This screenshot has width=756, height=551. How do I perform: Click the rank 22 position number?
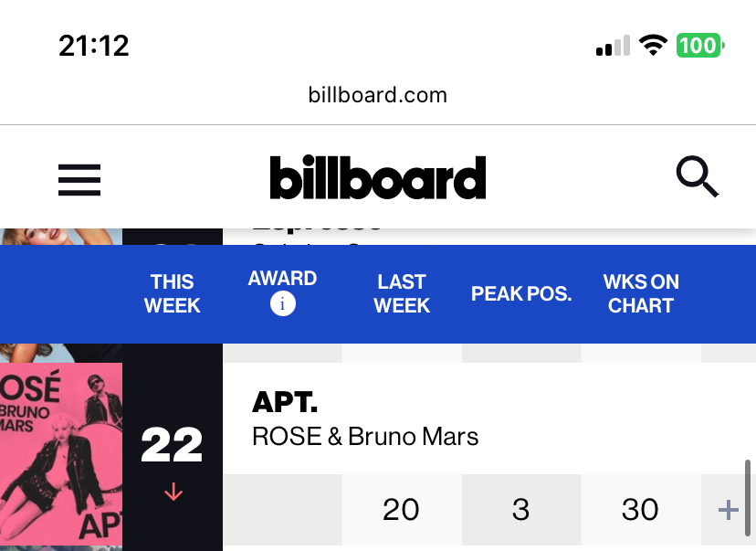173,445
